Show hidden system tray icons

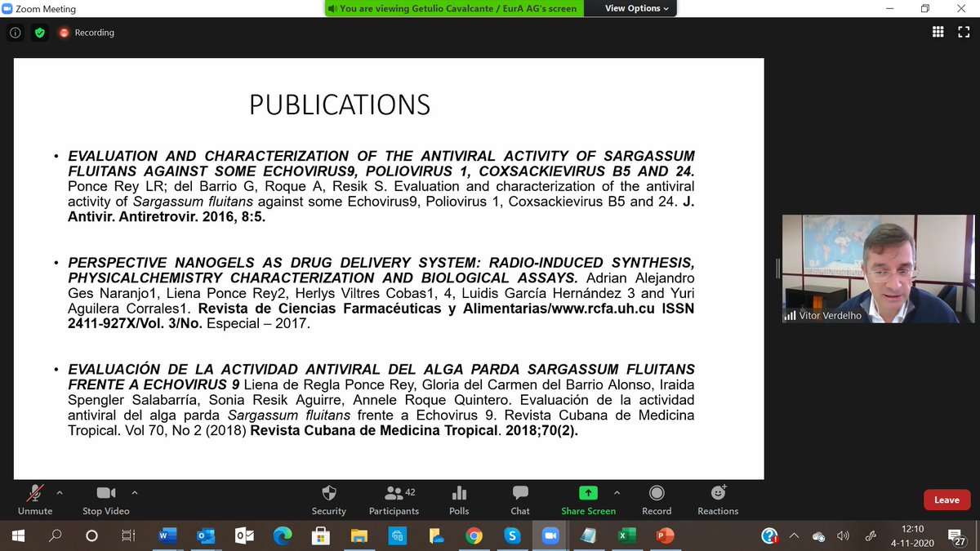coord(793,536)
